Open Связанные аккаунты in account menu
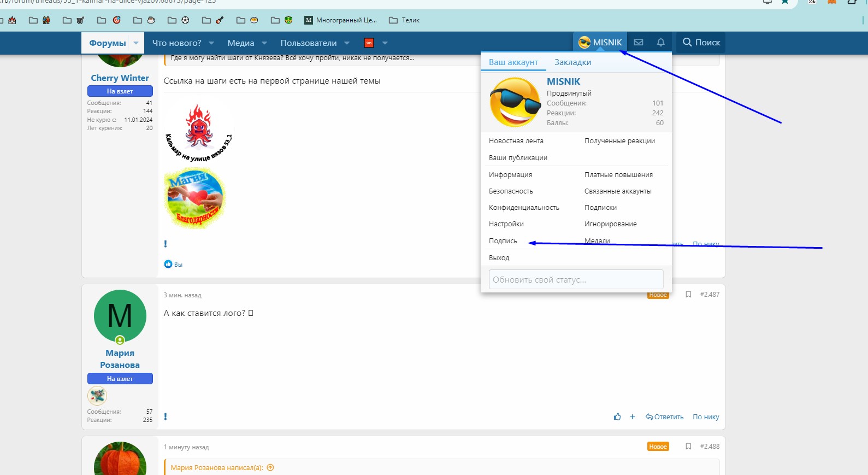 pyautogui.click(x=618, y=191)
